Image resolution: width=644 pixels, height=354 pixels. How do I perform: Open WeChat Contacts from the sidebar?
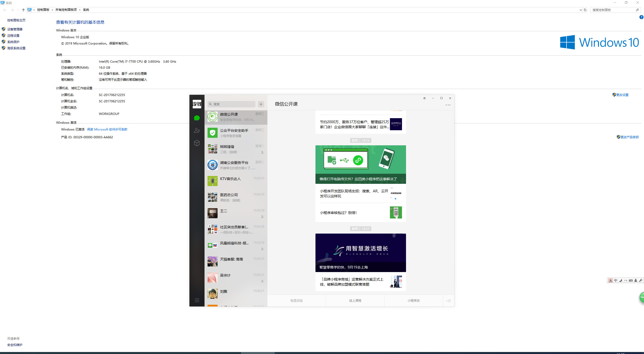pos(197,130)
